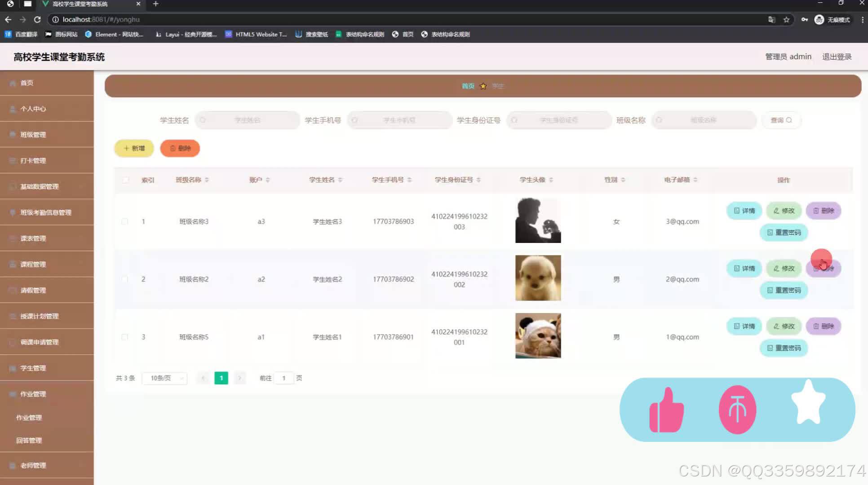Bookmark page with browser star icon
868x485 pixels.
click(786, 20)
